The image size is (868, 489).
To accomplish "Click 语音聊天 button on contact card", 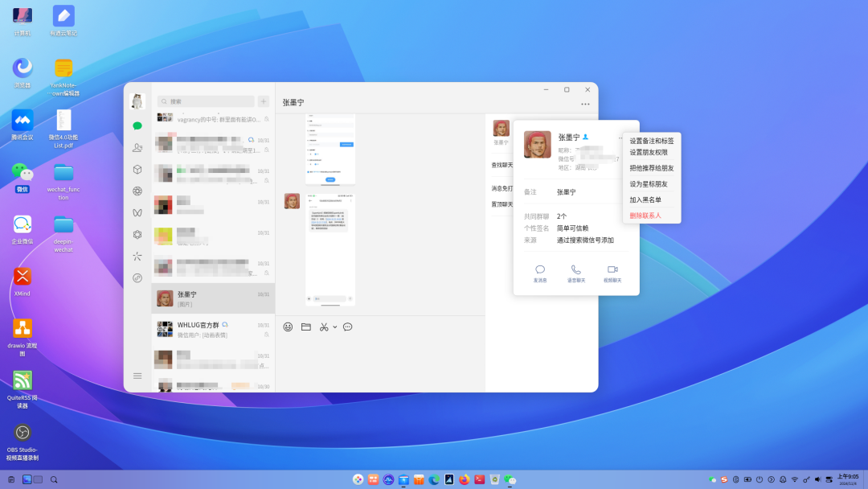I will click(x=575, y=273).
